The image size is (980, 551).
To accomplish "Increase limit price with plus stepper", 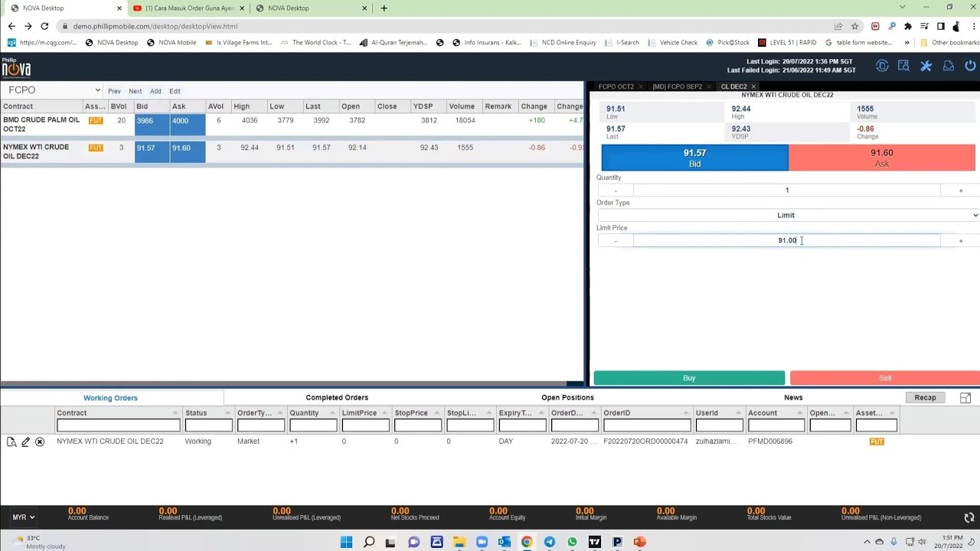I will click(x=961, y=241).
